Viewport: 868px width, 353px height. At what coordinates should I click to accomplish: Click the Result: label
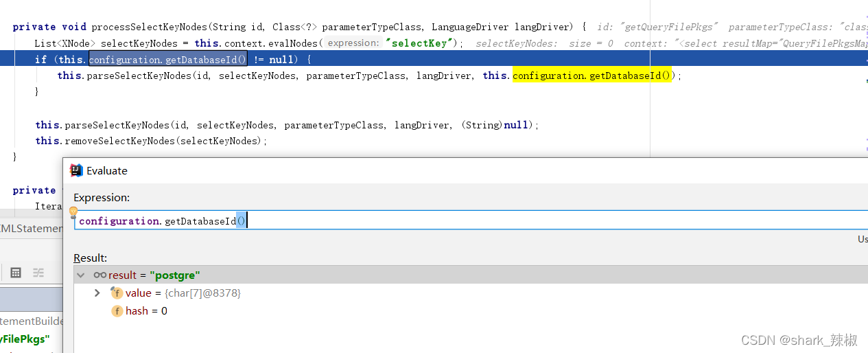click(90, 258)
